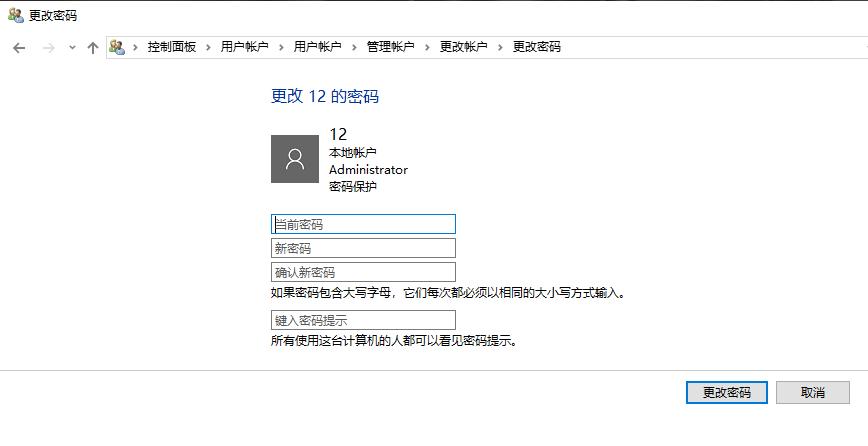Viewport: 868px width, 446px height.
Task: Expand chevron after 控制面板 breadcrumb
Action: (x=208, y=48)
